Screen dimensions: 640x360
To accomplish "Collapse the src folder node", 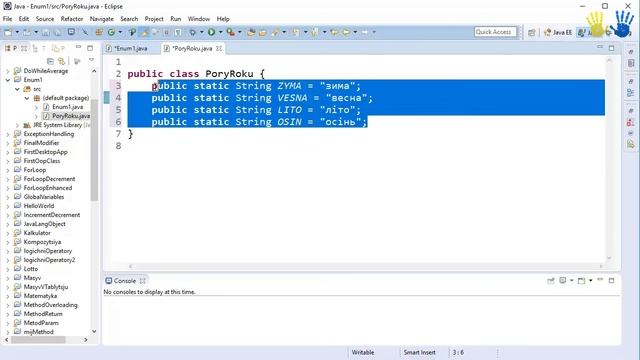I will point(17,89).
